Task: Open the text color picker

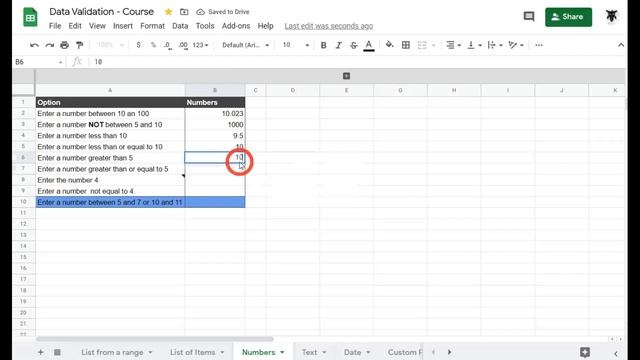Action: [369, 45]
